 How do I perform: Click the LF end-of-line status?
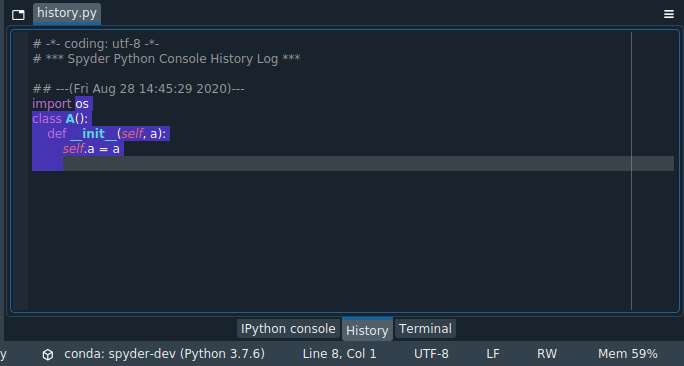pyautogui.click(x=493, y=353)
